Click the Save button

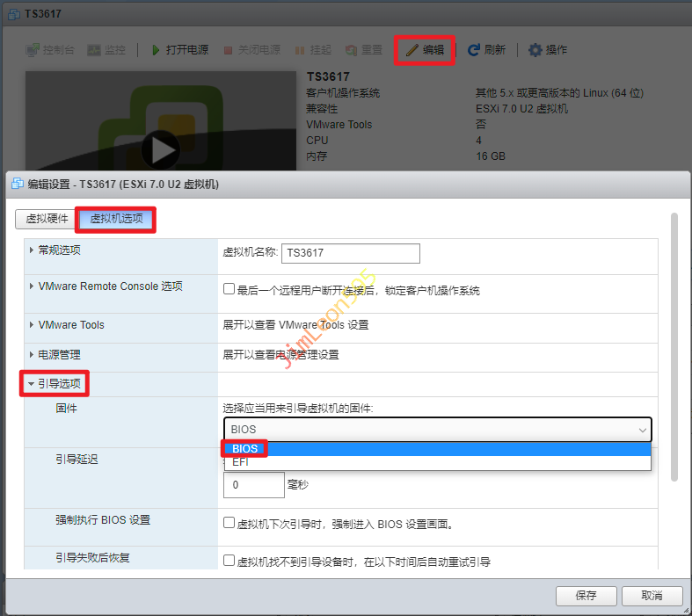(586, 596)
